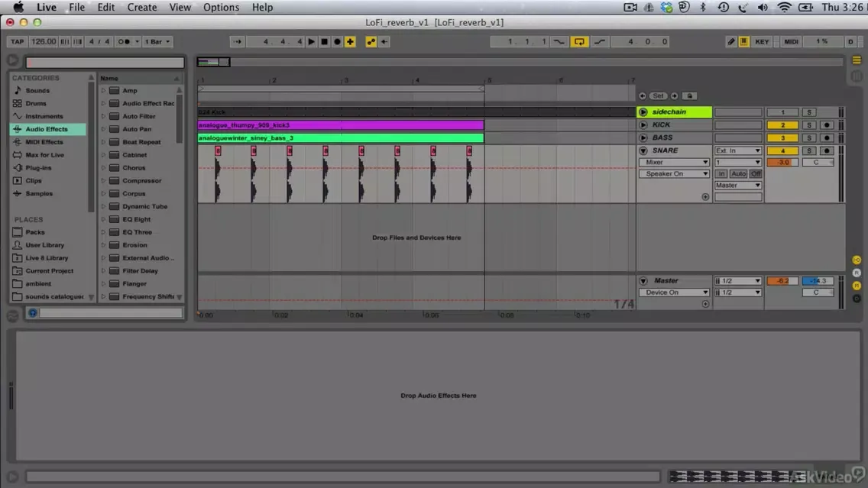Enable MIDI map mode
The width and height of the screenshot is (868, 488).
click(791, 41)
